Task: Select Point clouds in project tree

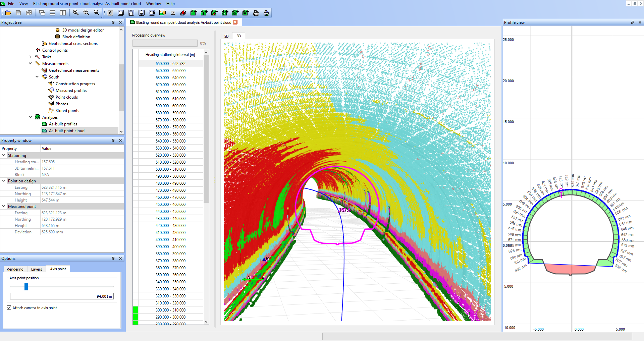Action: coord(67,97)
